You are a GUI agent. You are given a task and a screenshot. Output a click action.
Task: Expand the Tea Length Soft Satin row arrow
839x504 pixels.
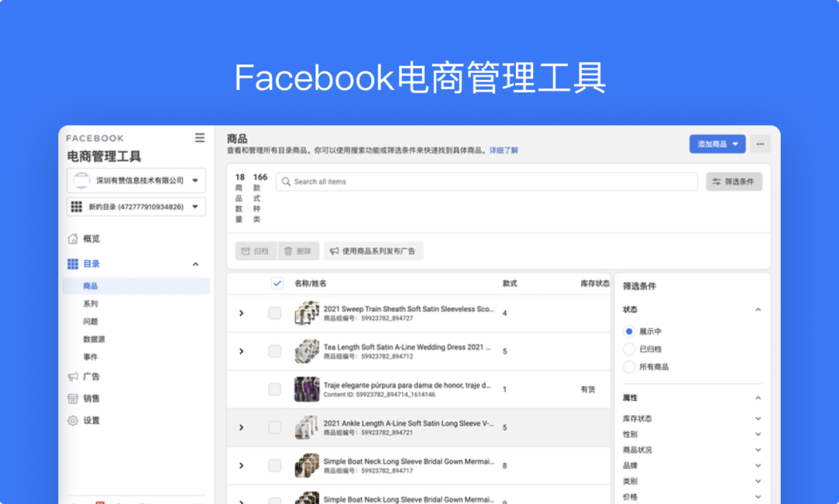242,351
